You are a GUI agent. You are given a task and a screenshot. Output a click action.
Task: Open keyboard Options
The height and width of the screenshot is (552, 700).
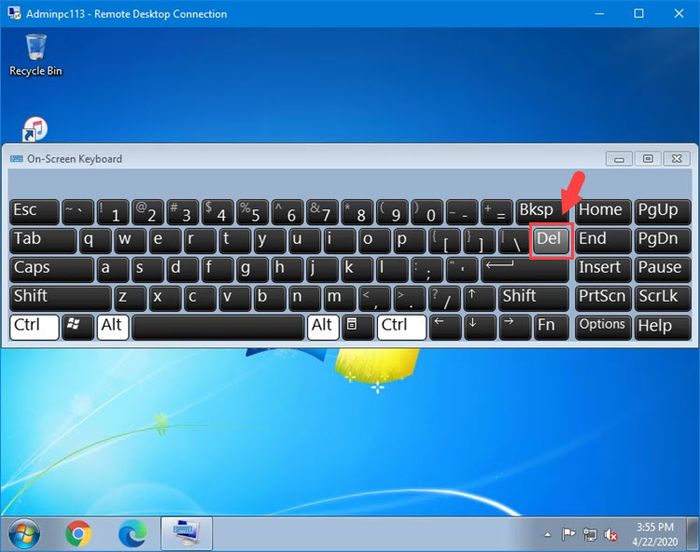(603, 327)
